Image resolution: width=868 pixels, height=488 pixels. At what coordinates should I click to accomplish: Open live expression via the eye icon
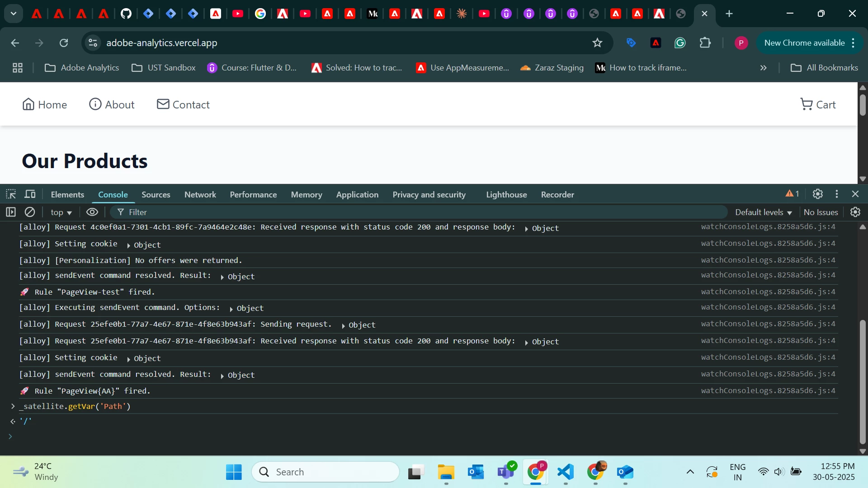point(92,212)
